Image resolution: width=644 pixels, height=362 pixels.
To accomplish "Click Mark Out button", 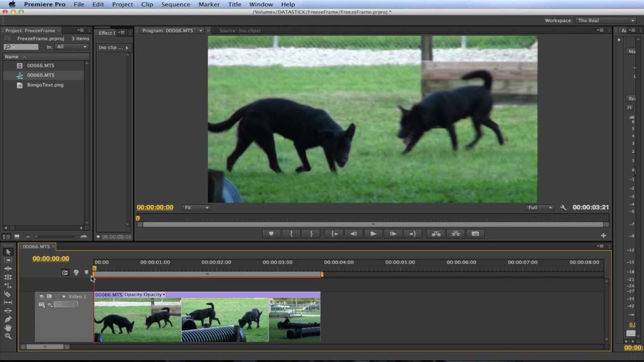I will 311,234.
